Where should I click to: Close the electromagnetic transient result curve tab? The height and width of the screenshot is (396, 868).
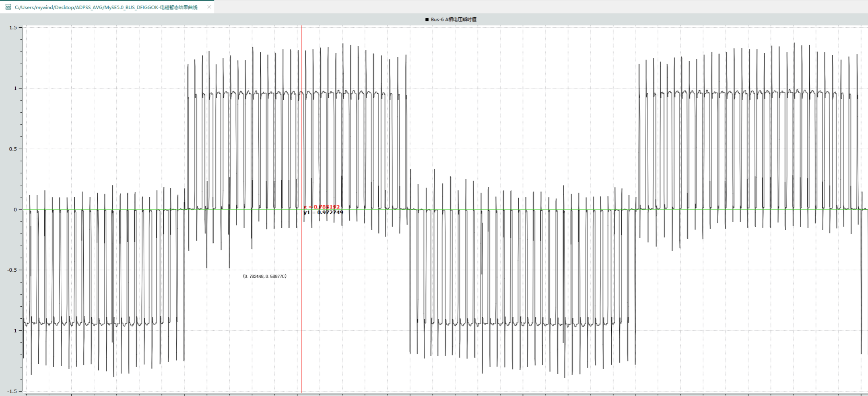pyautogui.click(x=209, y=7)
